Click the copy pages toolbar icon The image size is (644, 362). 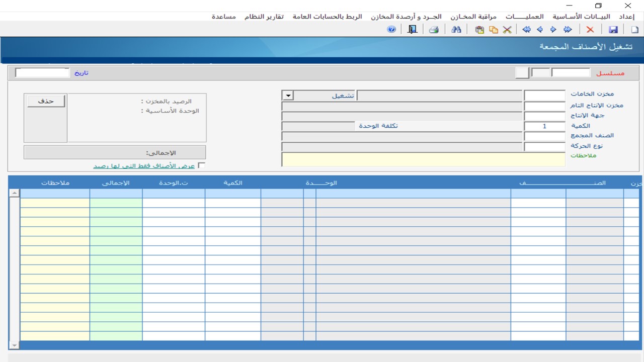[x=494, y=30]
